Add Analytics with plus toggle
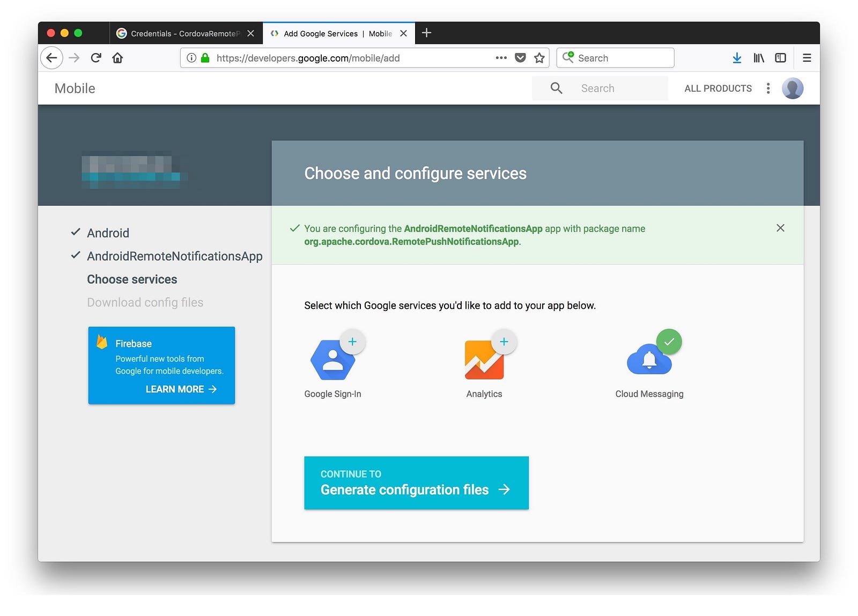Screen dimensions: 858x616 (504, 342)
